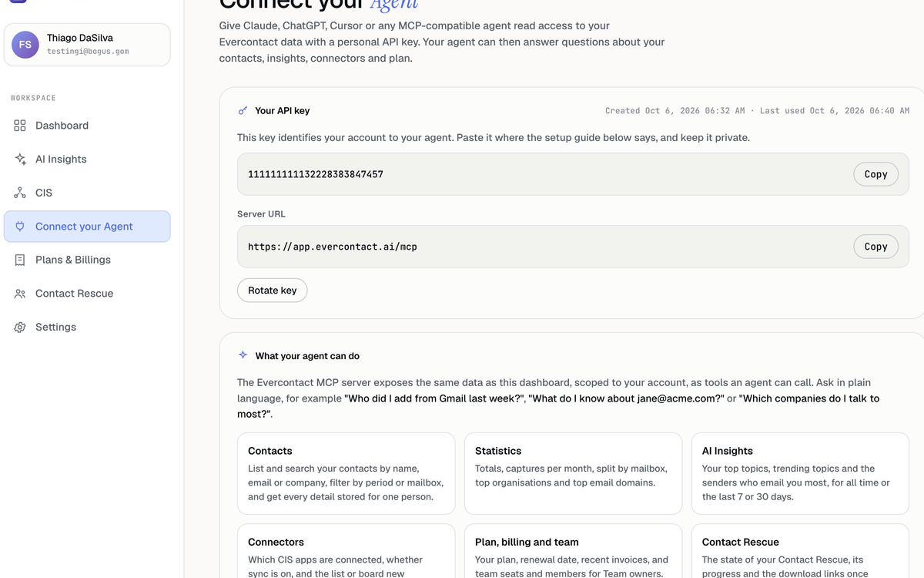Click the AI Insights capability card
Viewport: 924px width, 578px height.
click(x=800, y=473)
